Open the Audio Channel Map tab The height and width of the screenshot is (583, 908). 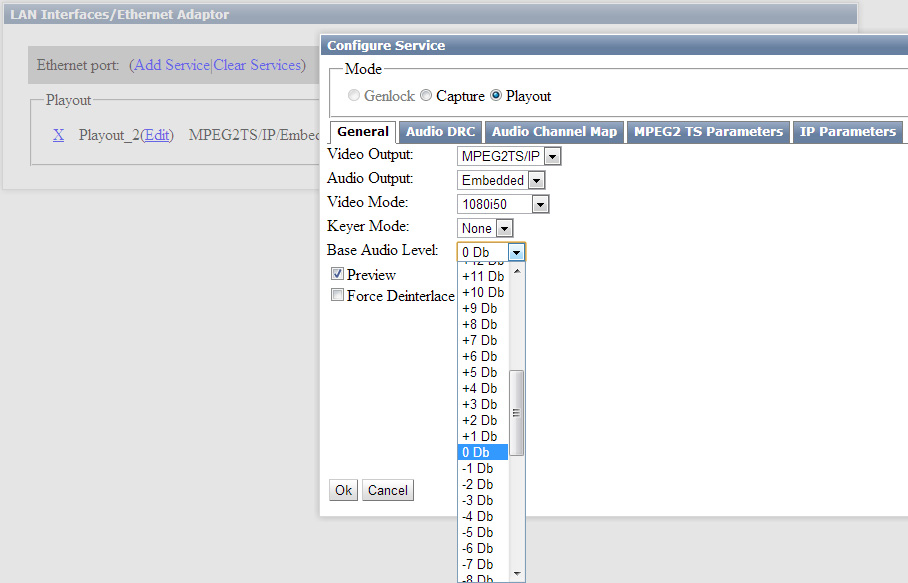coord(554,132)
